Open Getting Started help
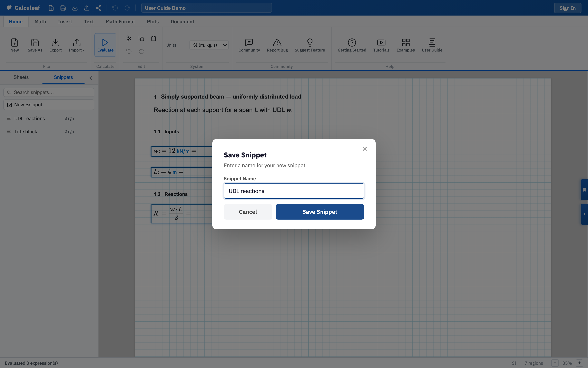Screen dimensions: 588x368 [x=352, y=45]
